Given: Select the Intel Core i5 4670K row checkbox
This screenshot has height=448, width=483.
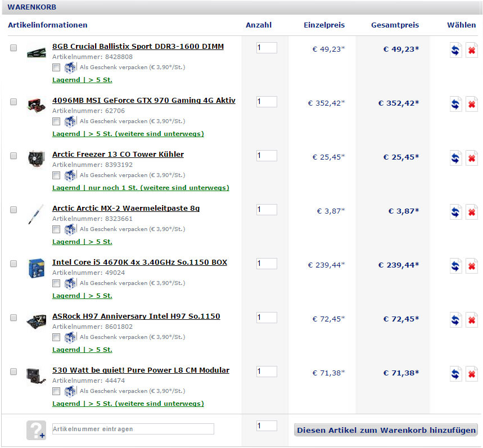Looking at the screenshot, I should click(x=13, y=264).
